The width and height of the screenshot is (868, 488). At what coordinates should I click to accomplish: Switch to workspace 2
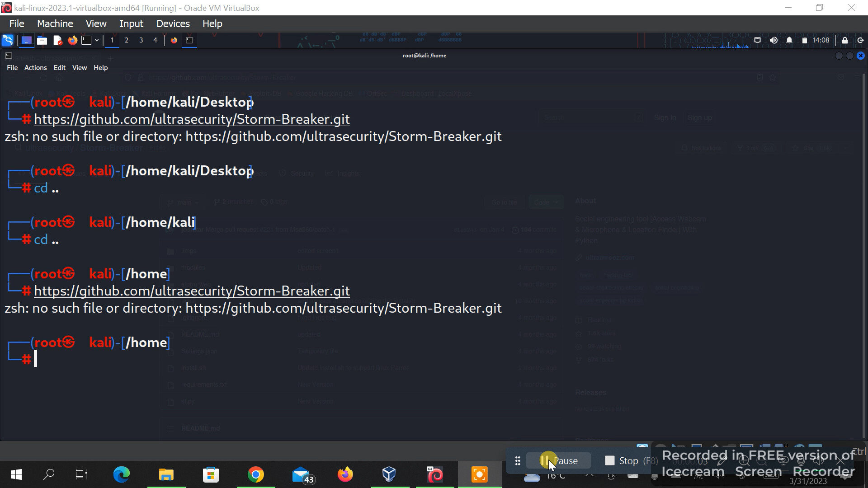[126, 40]
